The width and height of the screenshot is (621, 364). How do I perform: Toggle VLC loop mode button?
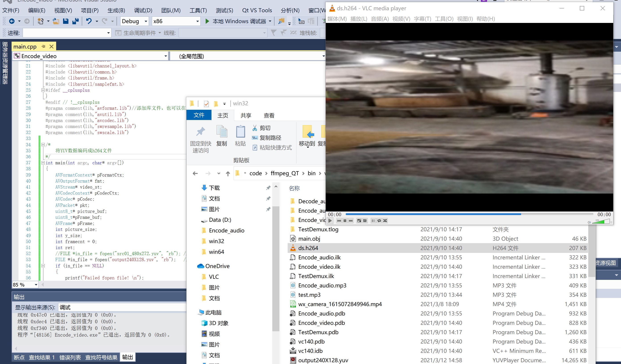click(x=379, y=221)
